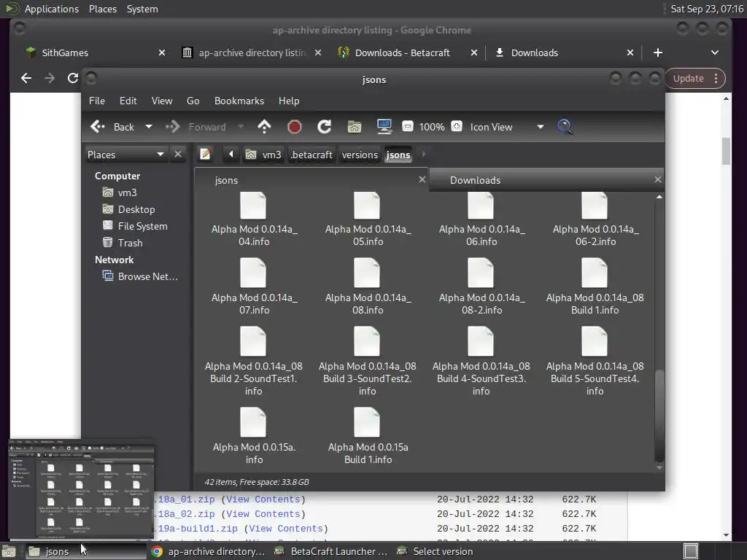The width and height of the screenshot is (747, 560).
Task: Open the Icon View mode dropdown
Action: pos(507,127)
